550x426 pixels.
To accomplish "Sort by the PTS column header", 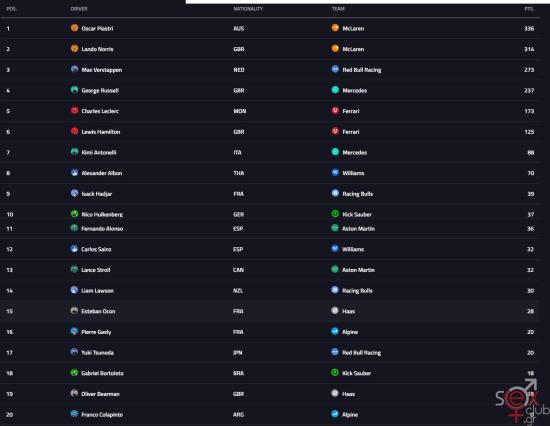I will click(x=529, y=9).
